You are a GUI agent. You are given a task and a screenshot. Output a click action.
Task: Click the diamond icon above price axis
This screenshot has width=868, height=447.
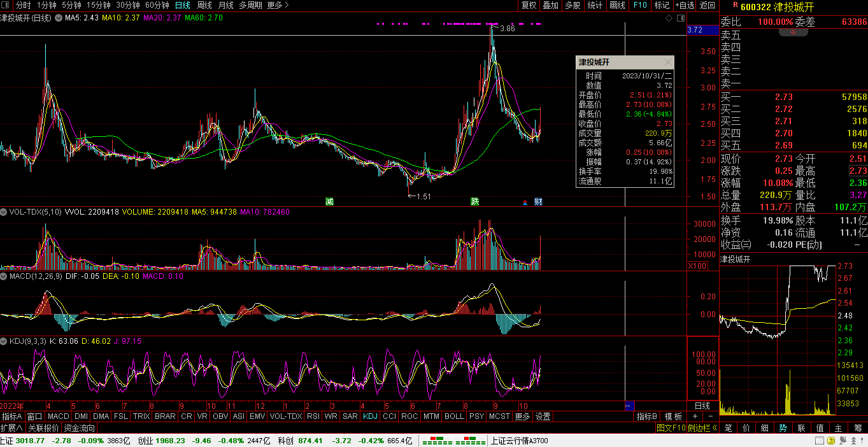(x=669, y=18)
